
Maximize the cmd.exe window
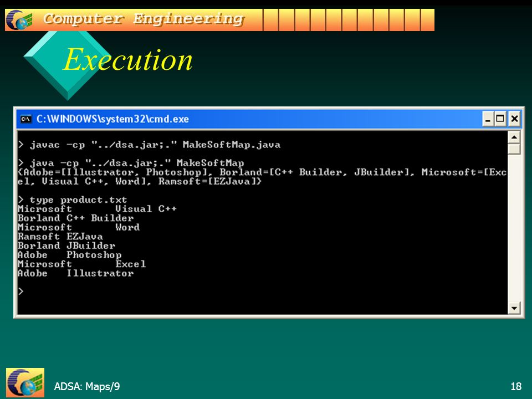point(500,119)
